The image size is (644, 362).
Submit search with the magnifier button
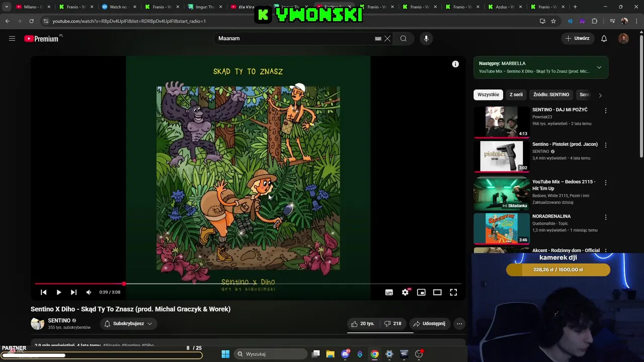coord(404,38)
